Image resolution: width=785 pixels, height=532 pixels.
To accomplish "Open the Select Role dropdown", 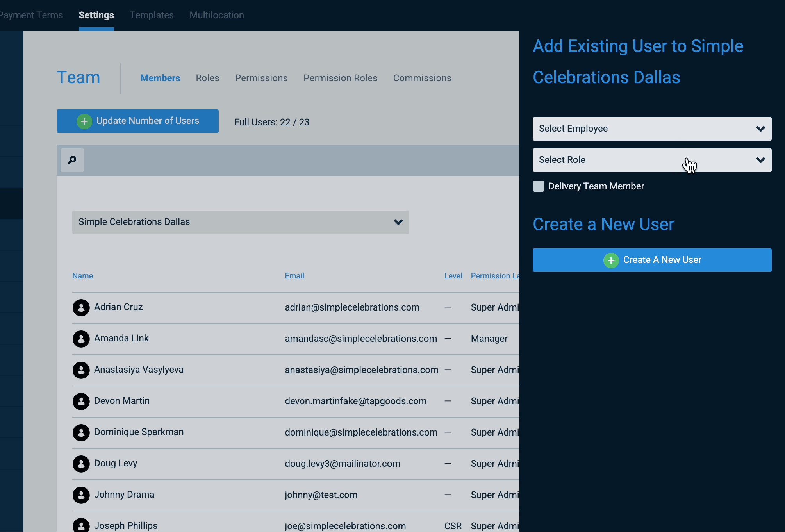I will [652, 160].
